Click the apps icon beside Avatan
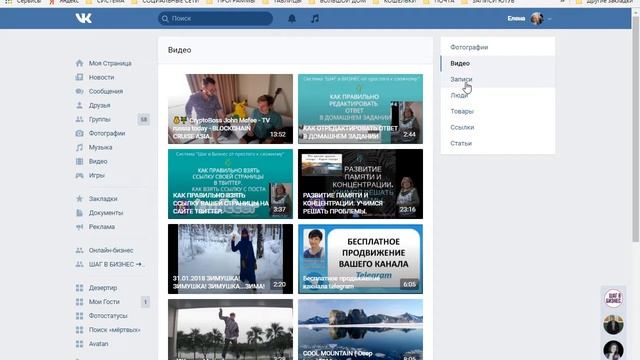This screenshot has height=360, width=640. (79, 344)
